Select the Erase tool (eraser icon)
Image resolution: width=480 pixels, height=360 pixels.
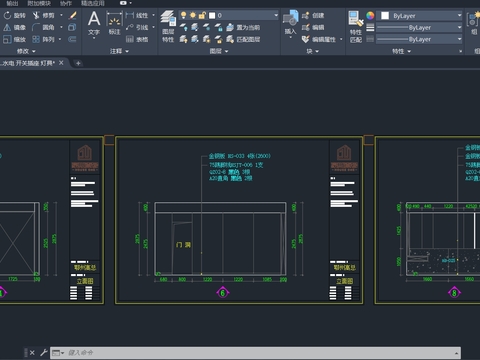pyautogui.click(x=72, y=15)
